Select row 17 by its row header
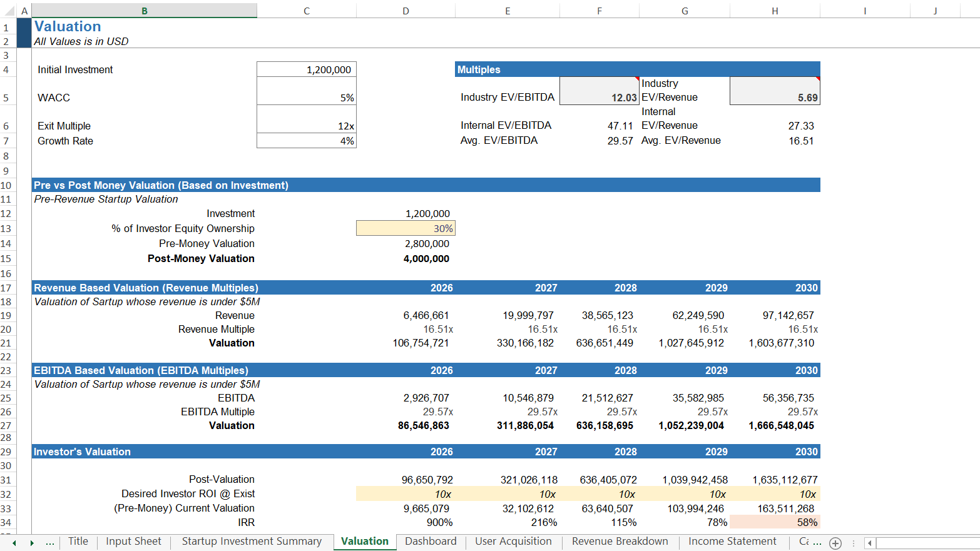The height and width of the screenshot is (551, 980). (x=7, y=288)
